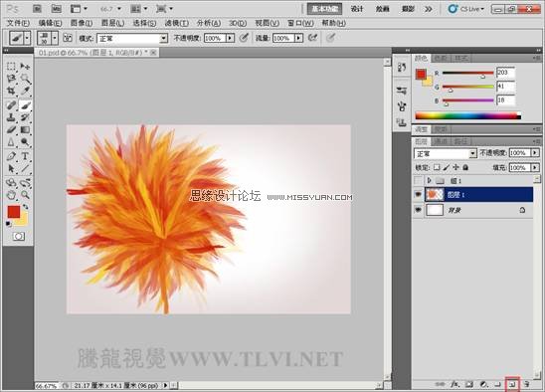Image resolution: width=545 pixels, height=392 pixels.
Task: Select the Healing Brush tool
Action: coord(11,104)
